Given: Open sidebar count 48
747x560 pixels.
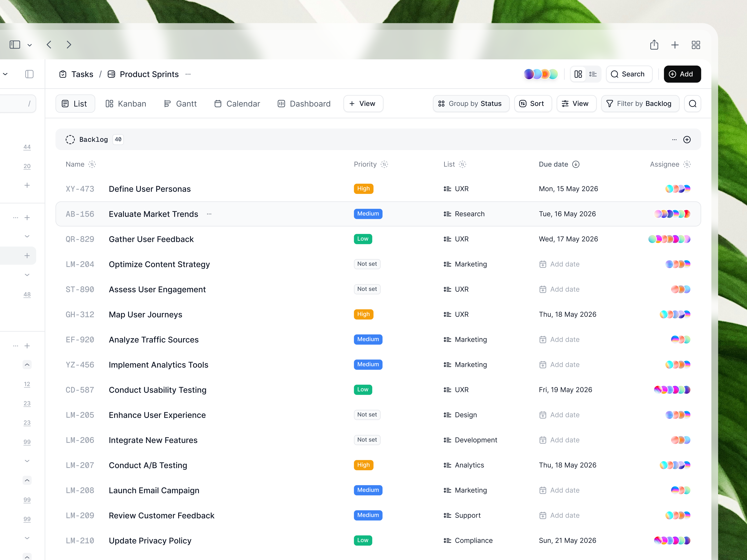Looking at the screenshot, I should (27, 294).
